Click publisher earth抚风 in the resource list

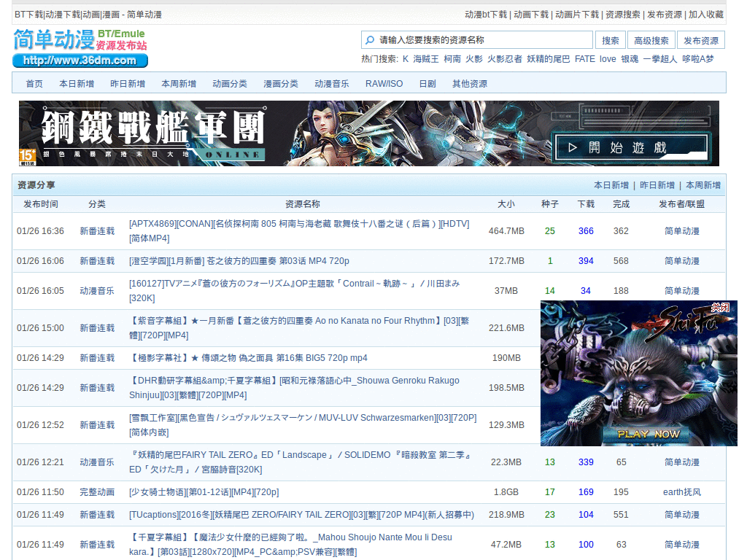tap(681, 492)
